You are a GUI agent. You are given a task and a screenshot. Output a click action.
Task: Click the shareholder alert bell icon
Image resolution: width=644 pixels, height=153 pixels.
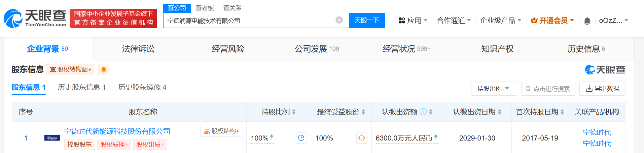(x=104, y=69)
